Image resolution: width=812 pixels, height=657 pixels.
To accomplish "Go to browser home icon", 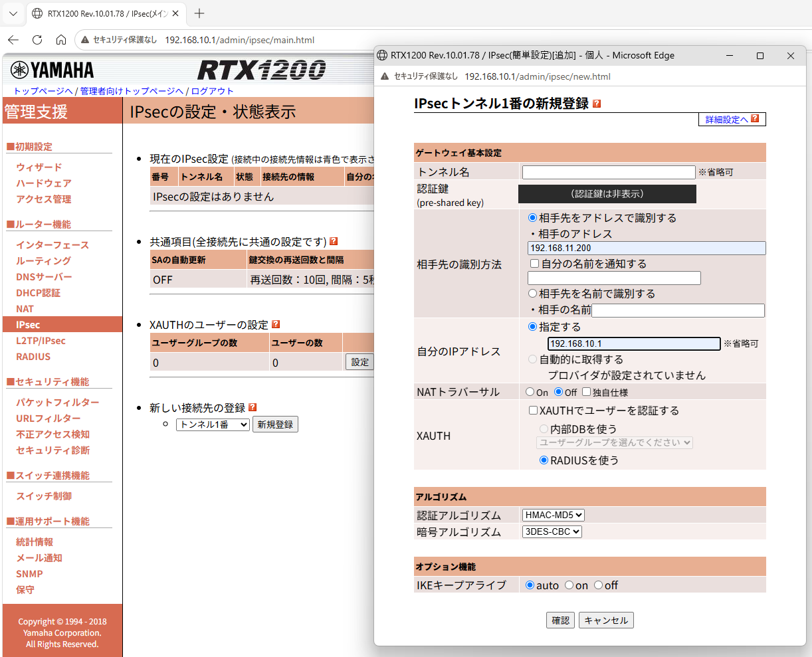I will [x=61, y=40].
